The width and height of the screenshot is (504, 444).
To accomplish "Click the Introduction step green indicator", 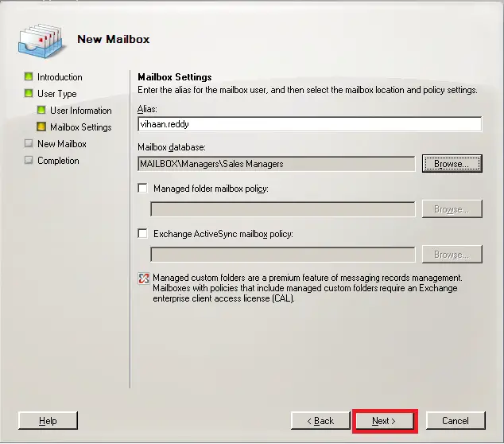I will click(x=29, y=76).
